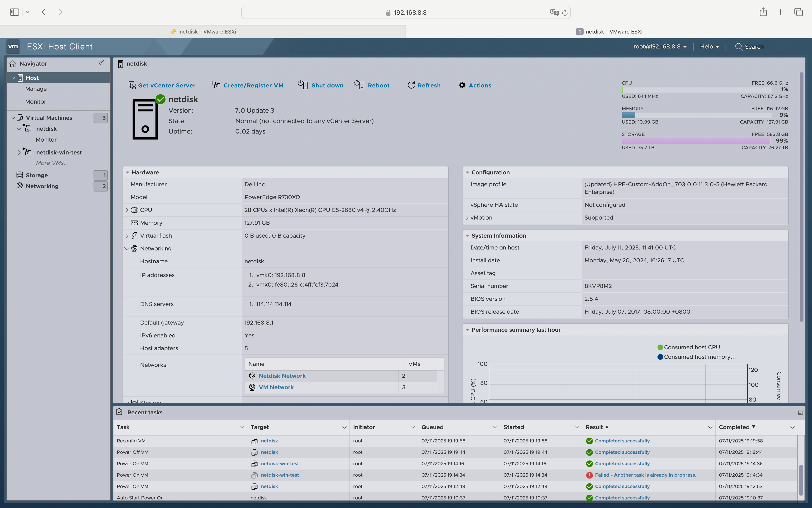Switch to the first netdisk Safari tab
Image resolution: width=812 pixels, height=508 pixels.
click(x=203, y=31)
